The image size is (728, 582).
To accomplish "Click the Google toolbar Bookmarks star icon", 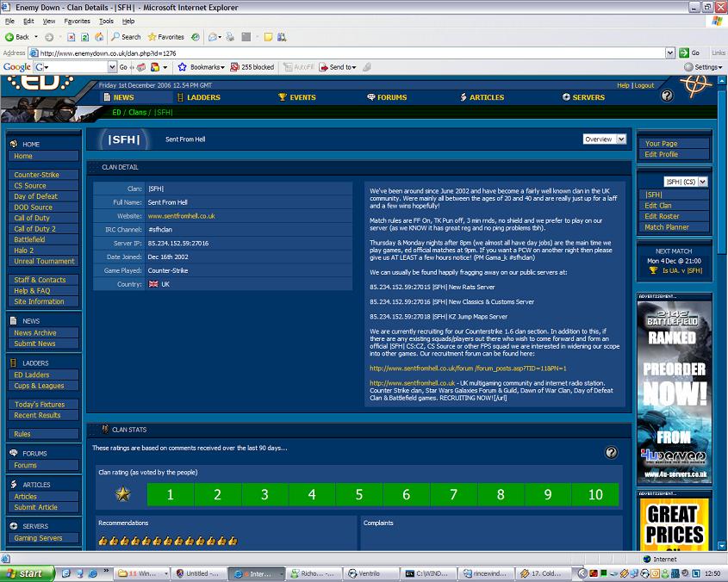I will (182, 67).
